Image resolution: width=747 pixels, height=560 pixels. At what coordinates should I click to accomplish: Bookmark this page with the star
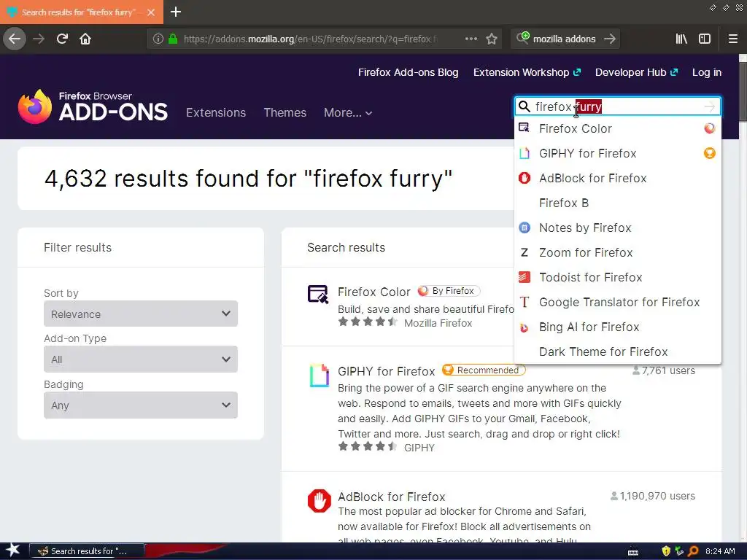[492, 39]
